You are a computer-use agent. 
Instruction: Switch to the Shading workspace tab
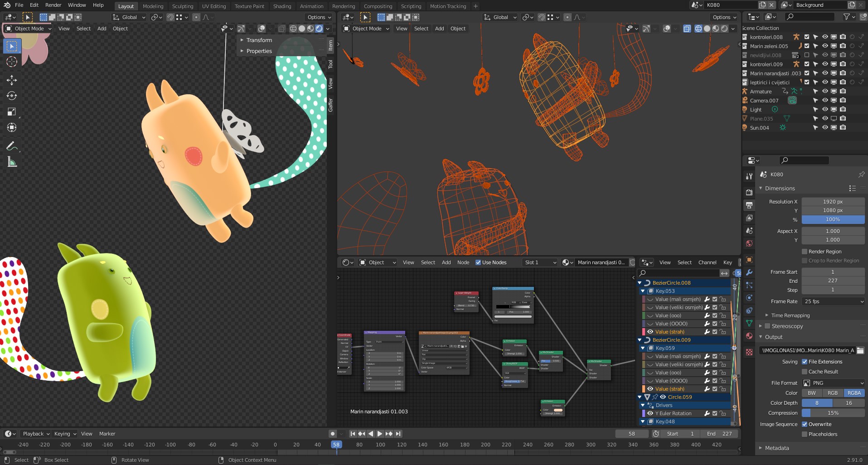tap(282, 6)
